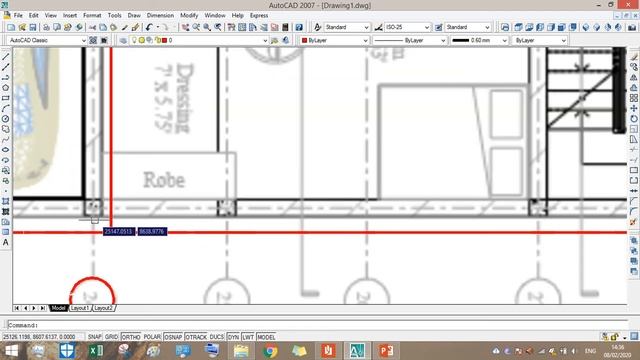This screenshot has height=360, width=640.
Task: Click the Plot (print) icon
Action: (x=46, y=27)
